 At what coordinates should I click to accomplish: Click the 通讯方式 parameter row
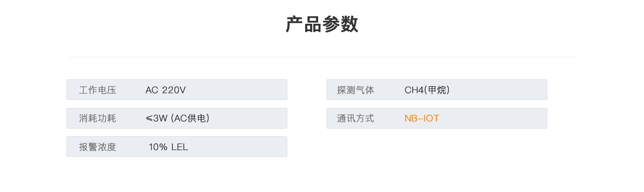[437, 118]
